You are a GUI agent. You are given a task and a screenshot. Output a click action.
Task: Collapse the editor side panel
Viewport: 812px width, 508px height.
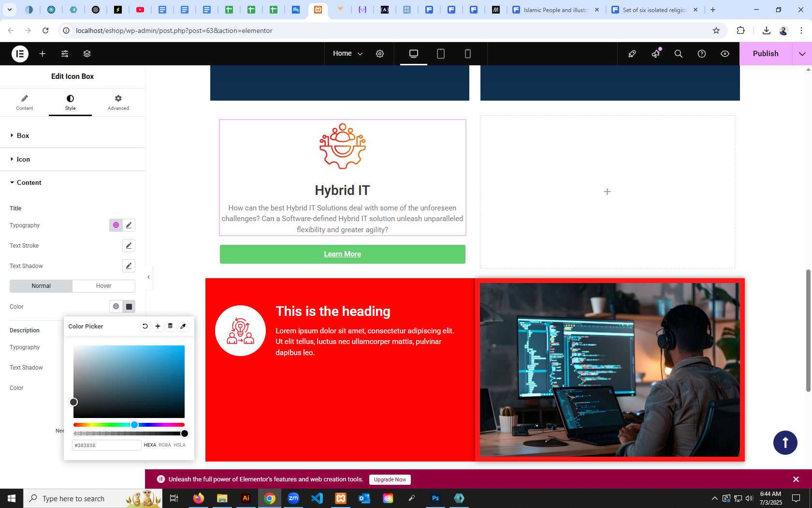tap(148, 277)
